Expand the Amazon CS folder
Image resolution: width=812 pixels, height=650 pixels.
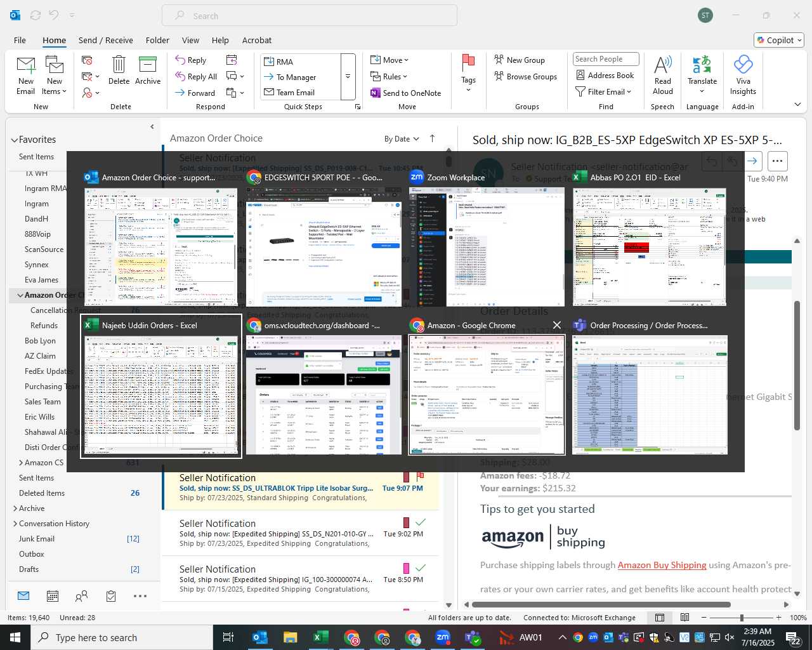click(x=21, y=463)
